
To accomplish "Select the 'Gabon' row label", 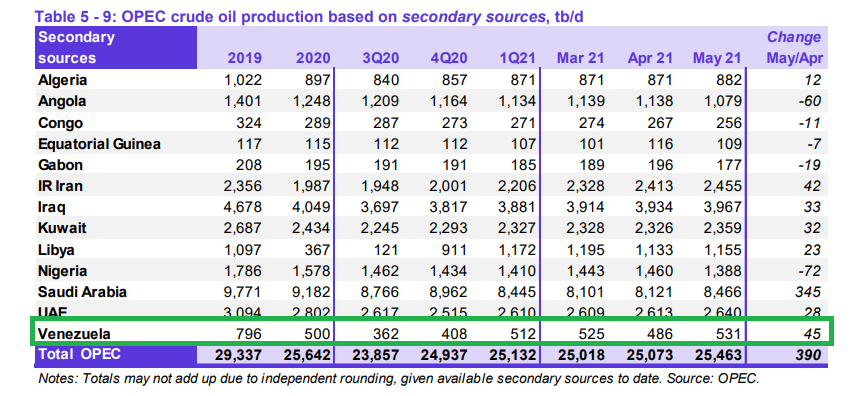I will click(x=60, y=165).
